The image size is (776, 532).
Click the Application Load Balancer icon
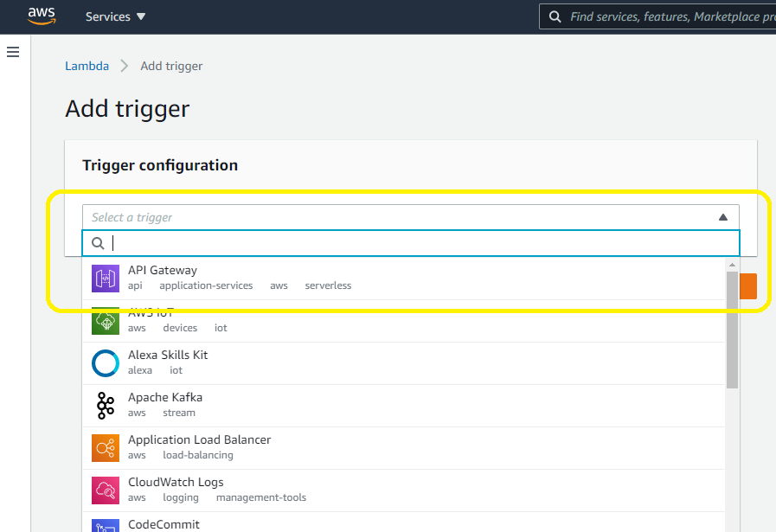tap(106, 448)
